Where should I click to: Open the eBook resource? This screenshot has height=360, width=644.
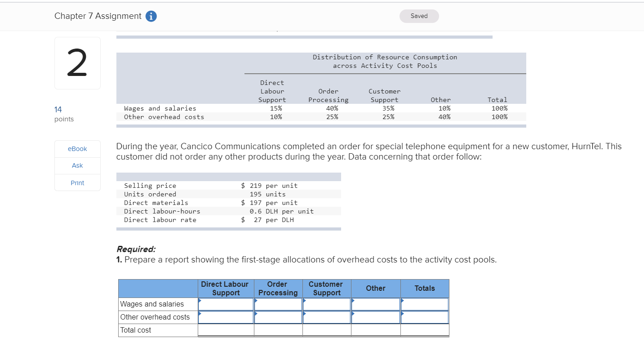click(x=77, y=149)
